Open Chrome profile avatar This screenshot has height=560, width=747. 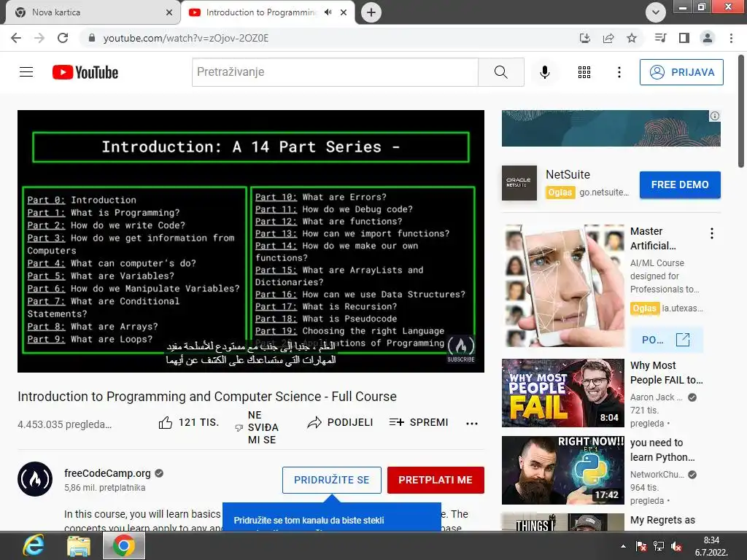click(x=708, y=38)
